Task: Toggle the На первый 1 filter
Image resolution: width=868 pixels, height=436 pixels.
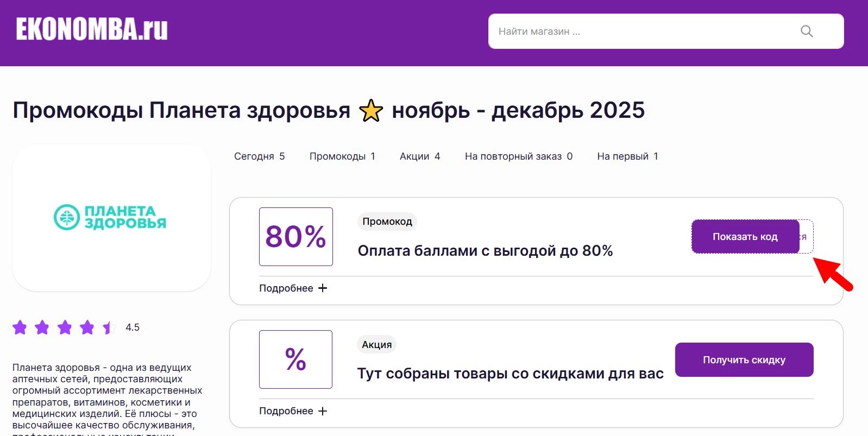Action: (x=627, y=156)
